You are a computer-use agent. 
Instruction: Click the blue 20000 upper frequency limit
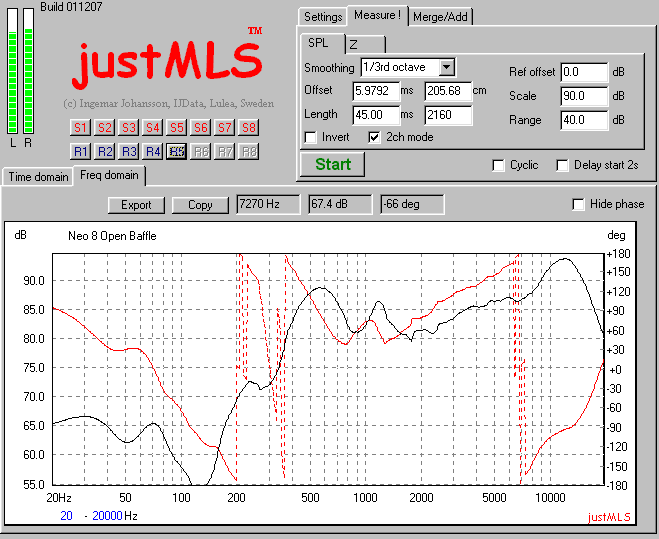107,516
